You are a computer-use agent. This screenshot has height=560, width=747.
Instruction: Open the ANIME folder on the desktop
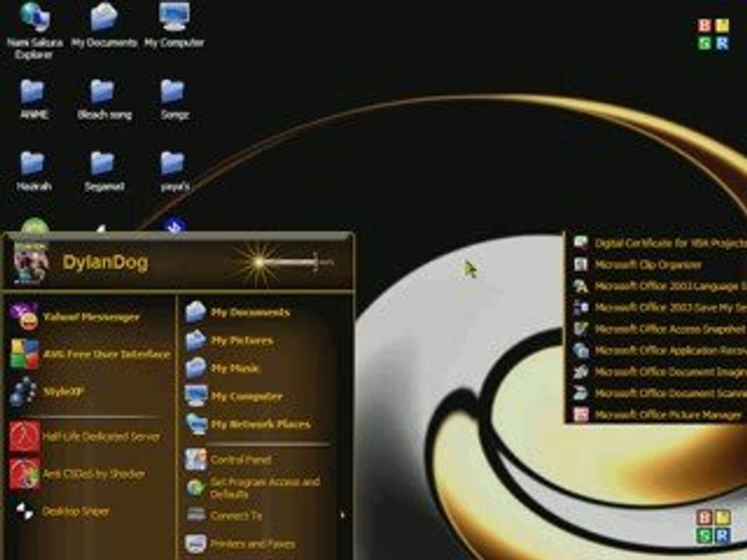(33, 99)
